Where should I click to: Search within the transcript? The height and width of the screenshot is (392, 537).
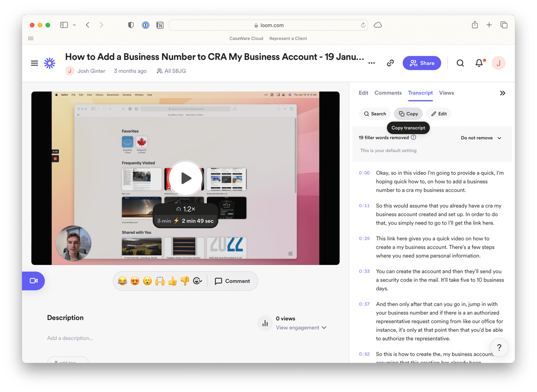tap(375, 114)
